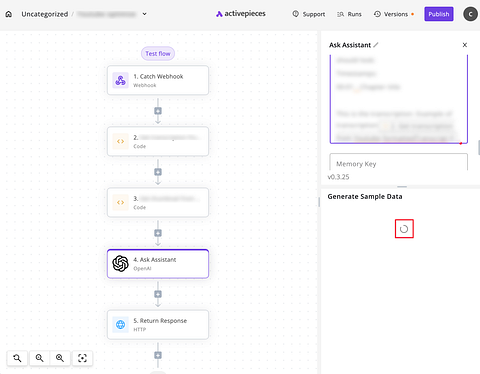This screenshot has height=374, width=480.
Task: Open step 2 Code node
Action: click(158, 141)
